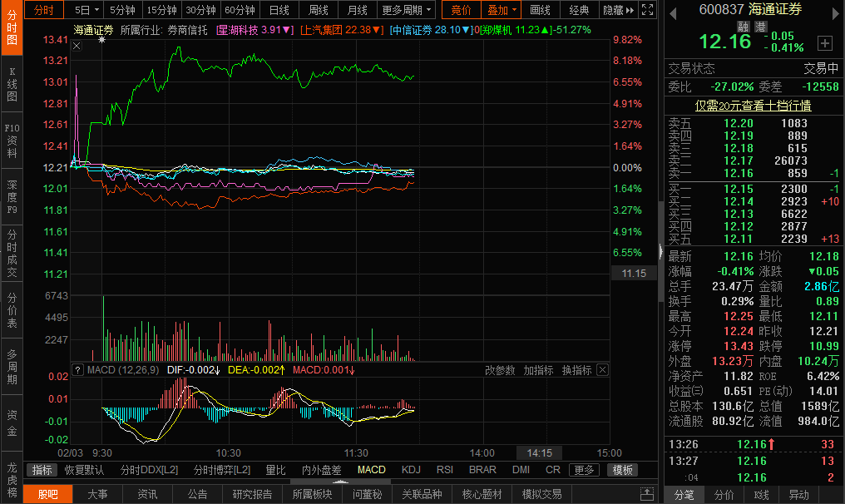Open the 分时DDX[L2] indicator
Image resolution: width=845 pixels, height=504 pixels.
149,470
